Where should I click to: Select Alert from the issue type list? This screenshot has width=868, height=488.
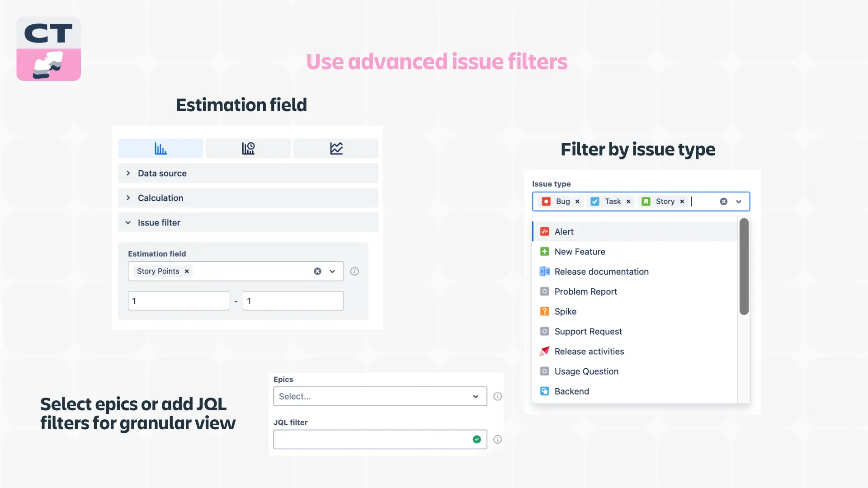pyautogui.click(x=635, y=232)
